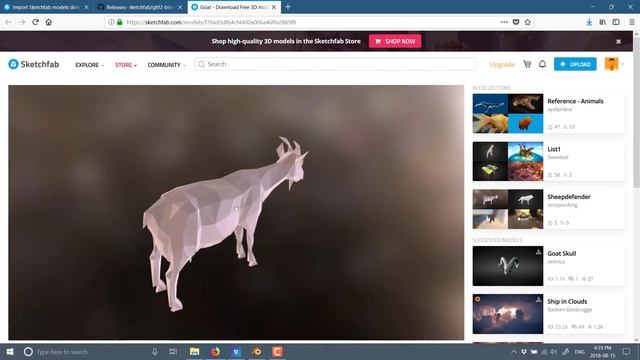
Task: Open the Windows action center
Action: [627, 351]
